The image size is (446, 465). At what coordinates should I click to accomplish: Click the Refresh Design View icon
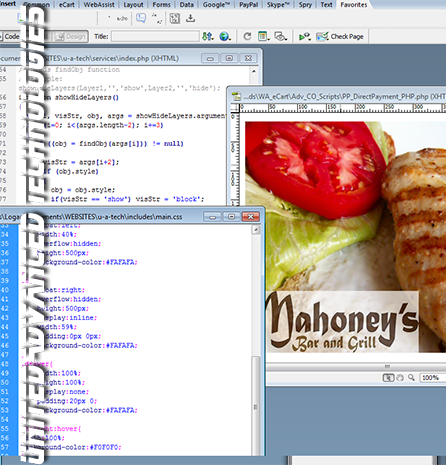247,36
